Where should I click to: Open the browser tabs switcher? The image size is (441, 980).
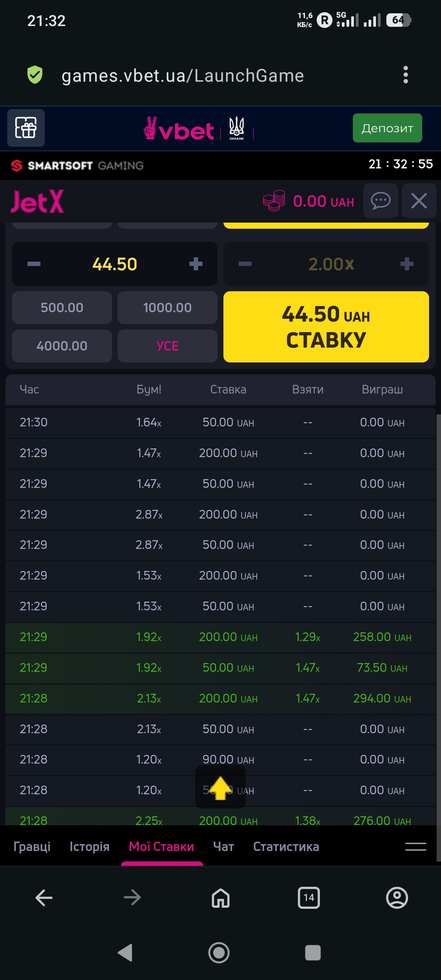coord(309,898)
